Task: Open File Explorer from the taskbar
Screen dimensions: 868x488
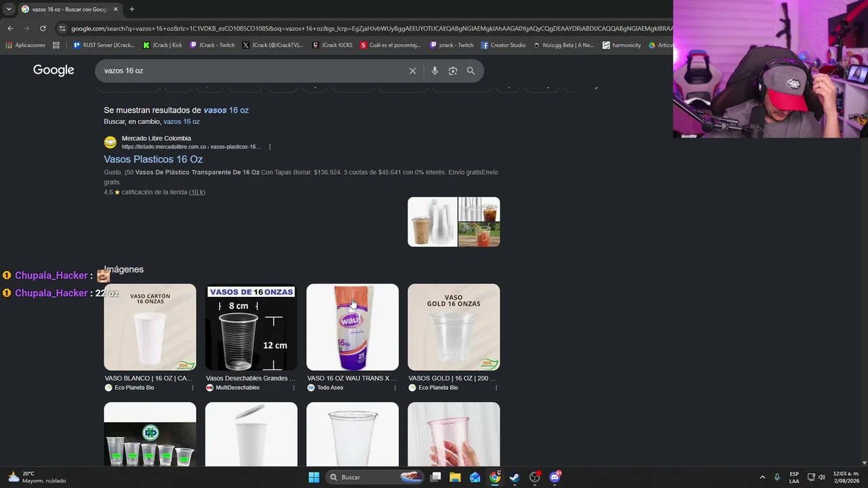Action: pyautogui.click(x=455, y=477)
